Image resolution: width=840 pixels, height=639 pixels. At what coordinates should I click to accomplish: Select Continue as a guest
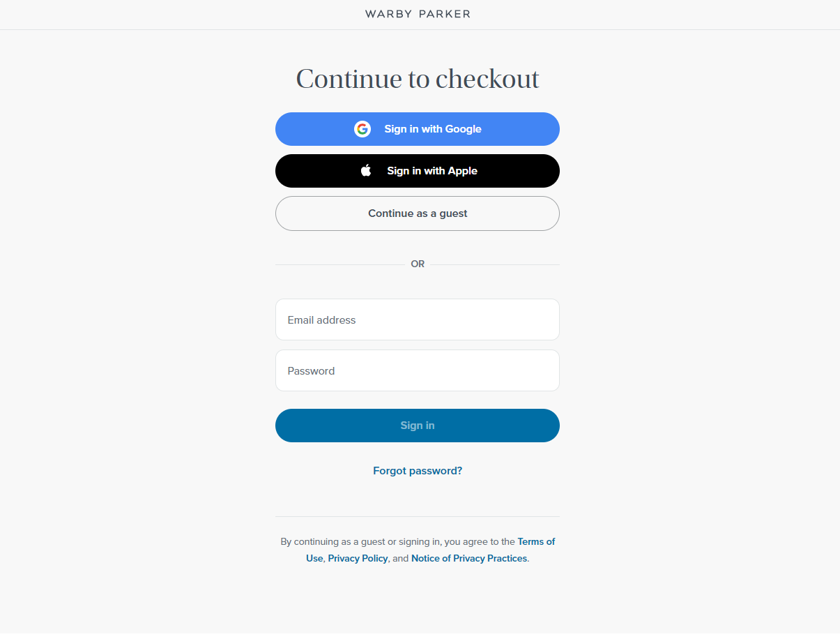[x=418, y=213]
